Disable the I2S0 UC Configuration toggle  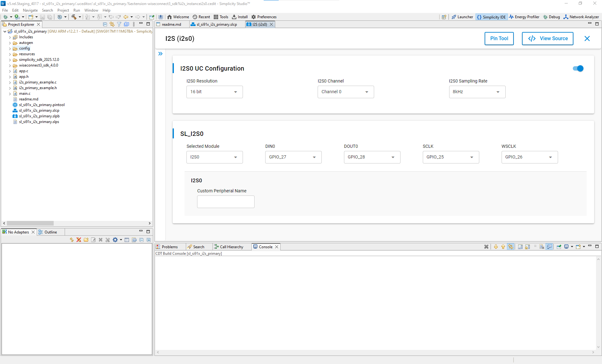coord(578,68)
